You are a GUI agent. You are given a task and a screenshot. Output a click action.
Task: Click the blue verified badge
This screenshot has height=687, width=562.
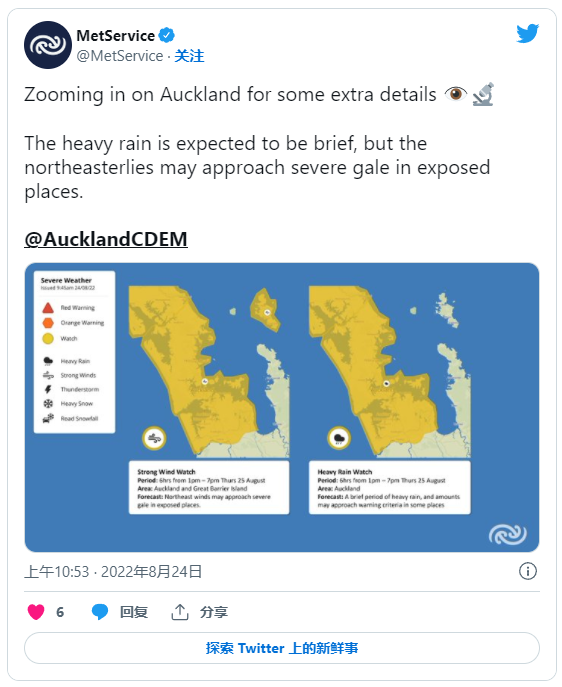click(166, 35)
